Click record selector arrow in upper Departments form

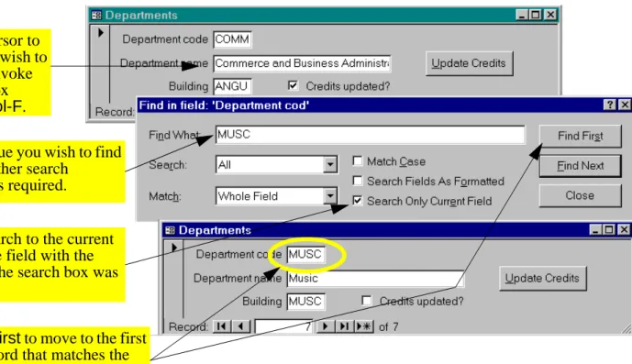pyautogui.click(x=100, y=32)
